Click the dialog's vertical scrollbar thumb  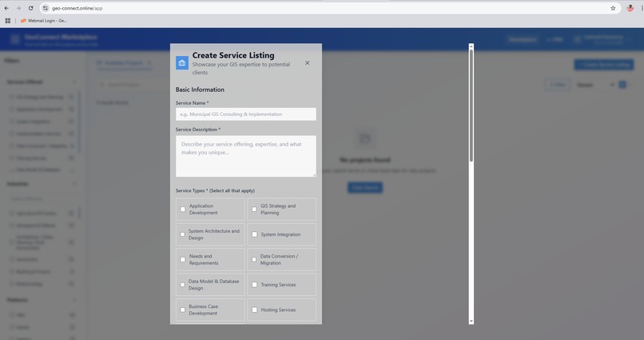[471, 106]
